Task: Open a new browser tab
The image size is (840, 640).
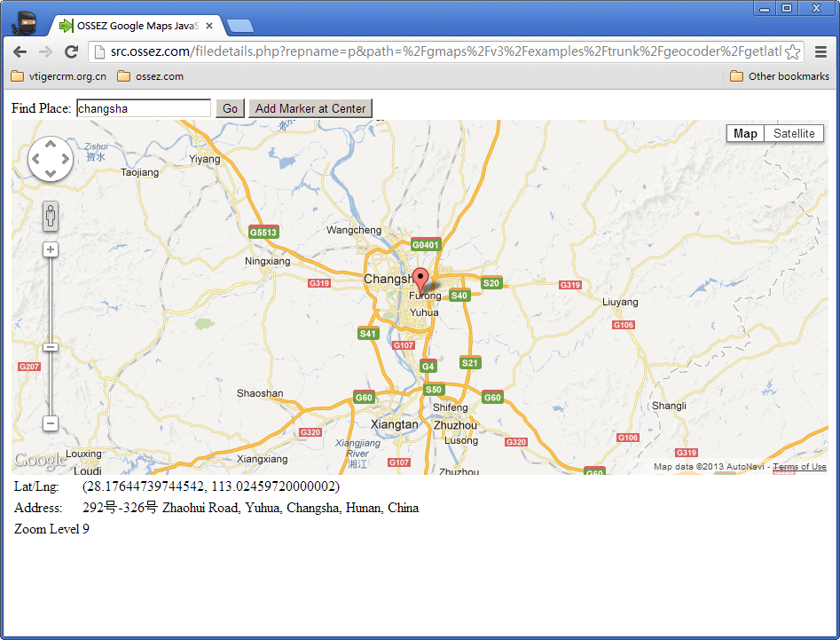Action: (x=239, y=26)
